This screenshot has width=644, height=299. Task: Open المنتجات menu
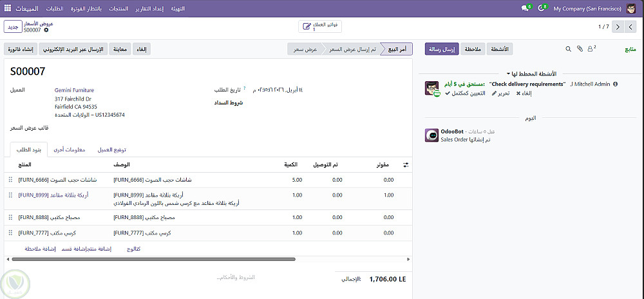tap(118, 8)
